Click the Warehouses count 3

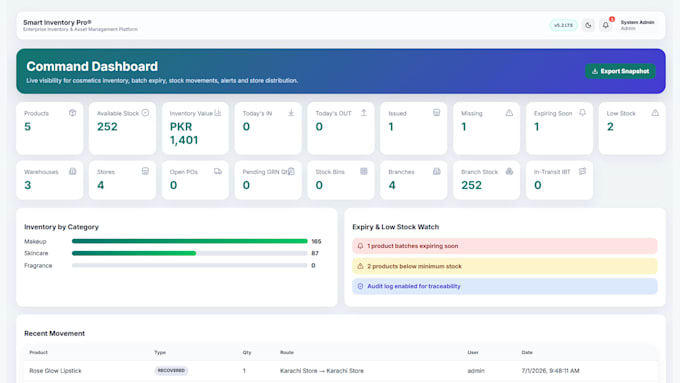coord(28,185)
